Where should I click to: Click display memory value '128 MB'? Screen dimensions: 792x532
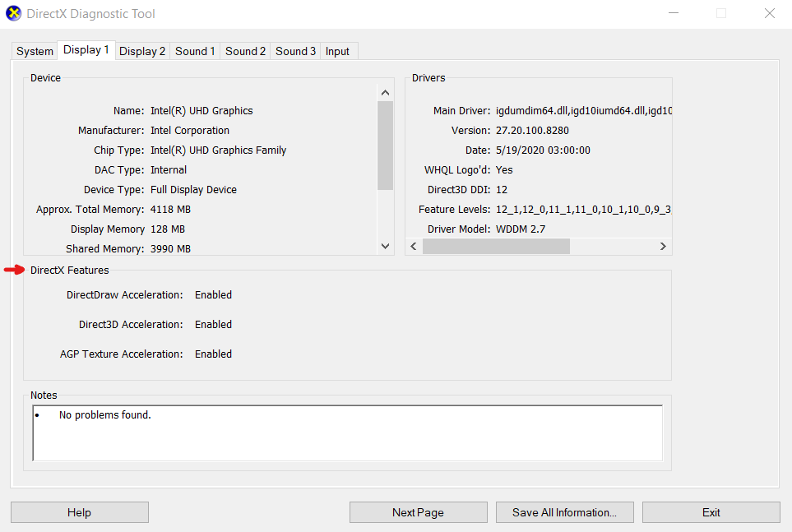[x=168, y=229]
